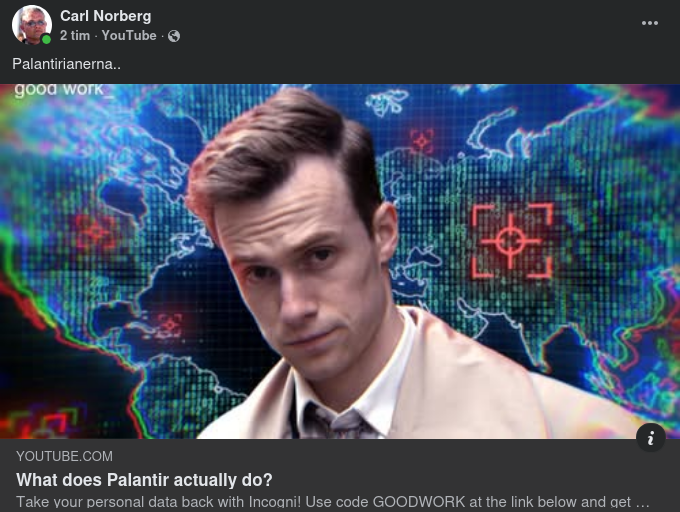Open 'What does Palantir actually do?' link
The height and width of the screenshot is (512, 680).
(144, 480)
